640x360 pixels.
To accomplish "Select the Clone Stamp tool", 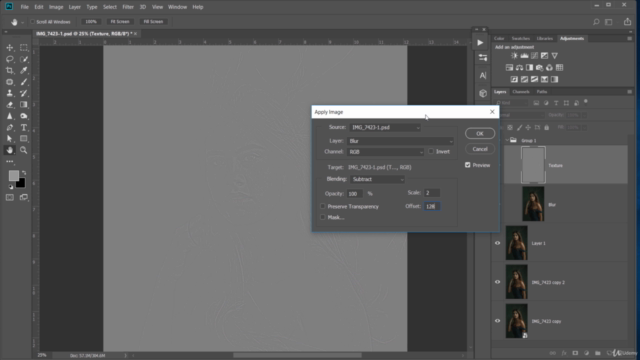I will 9,93.
